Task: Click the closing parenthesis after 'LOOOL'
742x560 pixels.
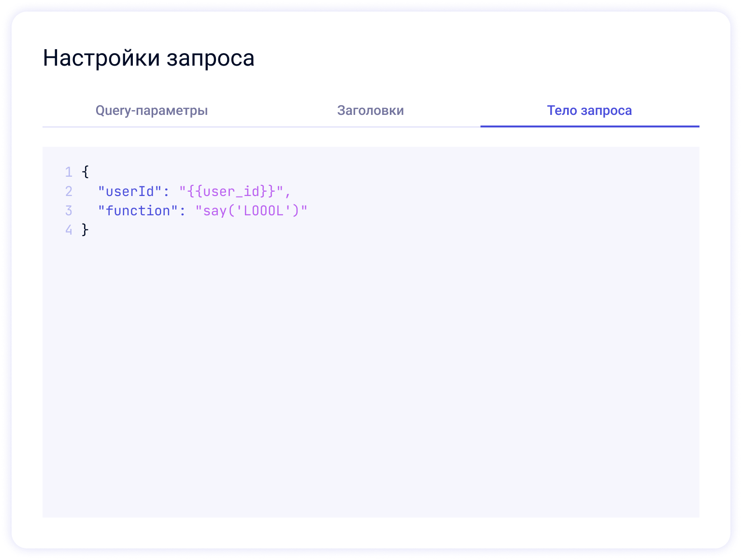Action: pyautogui.click(x=296, y=211)
